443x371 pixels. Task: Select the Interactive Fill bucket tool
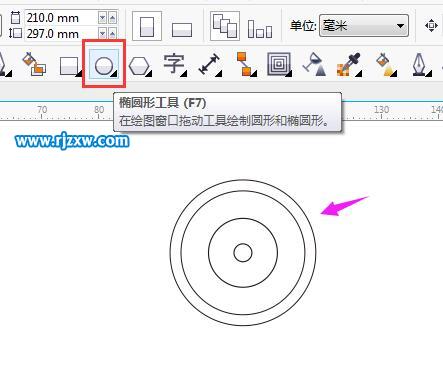pos(385,65)
